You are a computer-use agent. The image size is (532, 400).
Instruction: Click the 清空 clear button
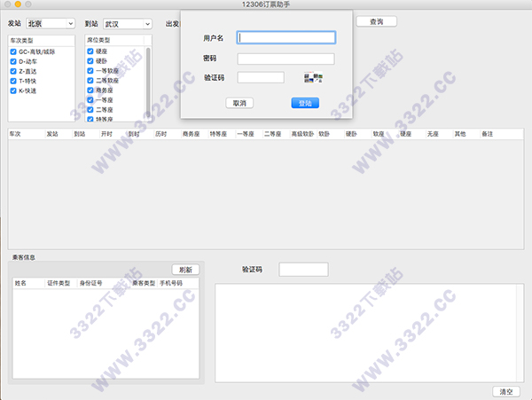pos(506,391)
